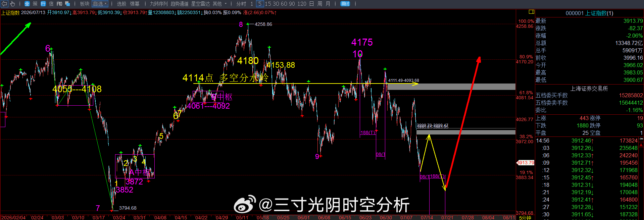Toggle the 弹幕 comments
This screenshot has height=220, width=644.
[x=135, y=4]
